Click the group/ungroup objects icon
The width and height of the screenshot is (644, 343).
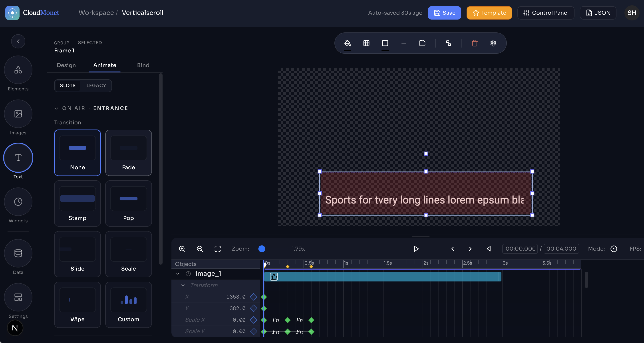tap(449, 43)
